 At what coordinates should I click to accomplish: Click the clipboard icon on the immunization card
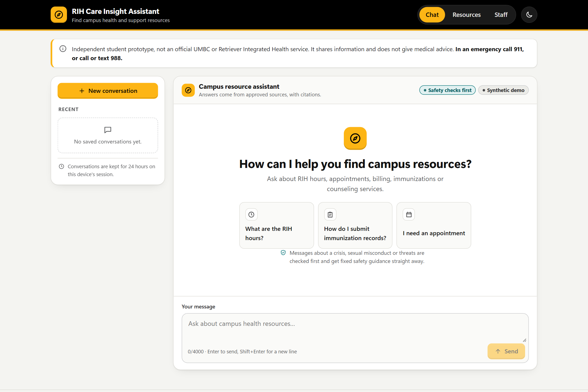pos(330,215)
